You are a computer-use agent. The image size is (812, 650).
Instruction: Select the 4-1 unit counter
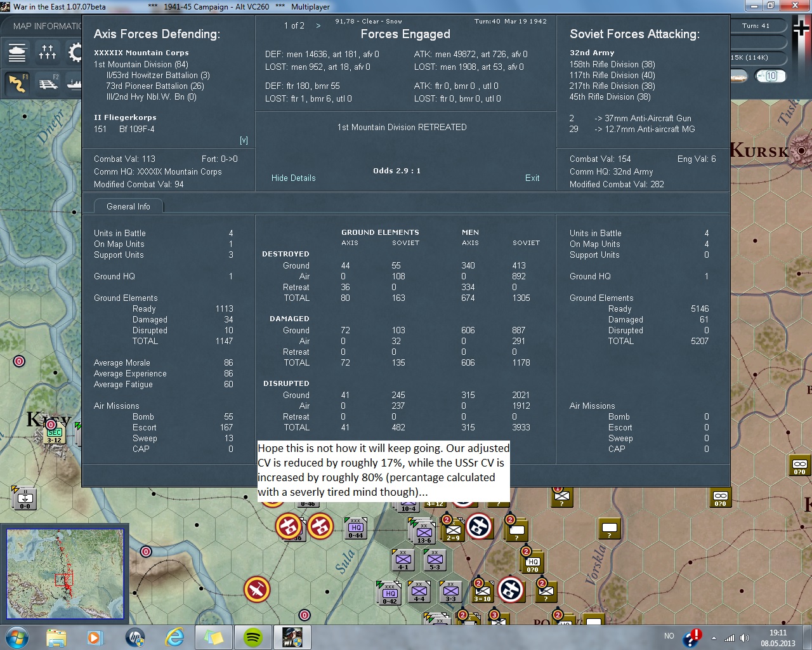[x=403, y=560]
